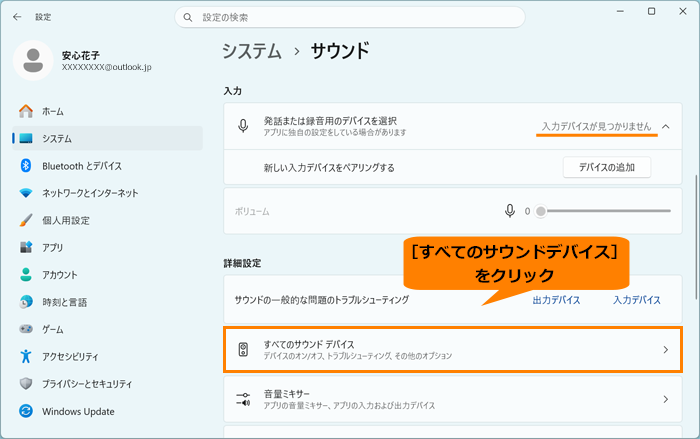Click the search magnifier icon
The width and height of the screenshot is (700, 439).
[x=188, y=17]
